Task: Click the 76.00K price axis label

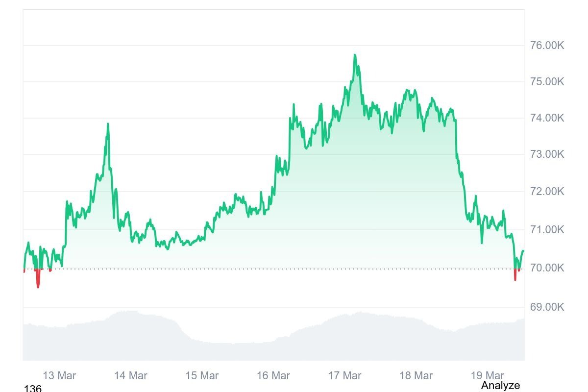Action: [547, 46]
